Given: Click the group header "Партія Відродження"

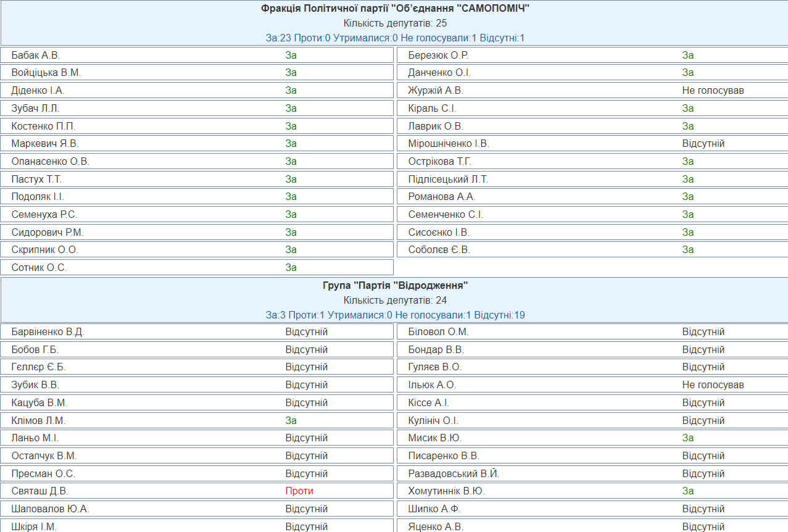Looking at the screenshot, I should coord(395,285).
